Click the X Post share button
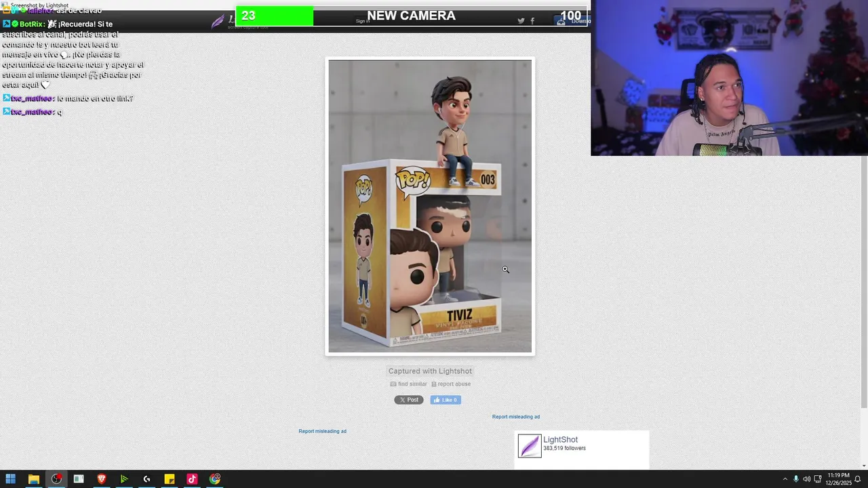 pos(409,400)
